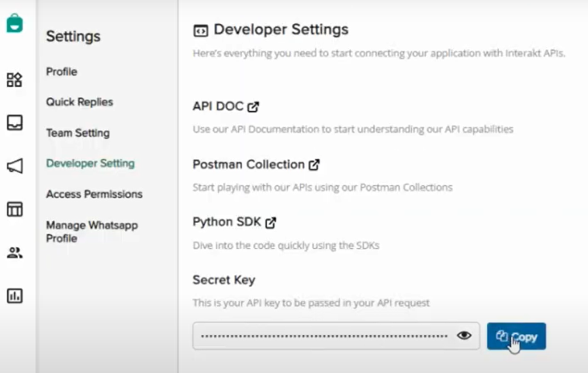
Task: Click external link icon next to Python SDK
Action: coord(271,223)
